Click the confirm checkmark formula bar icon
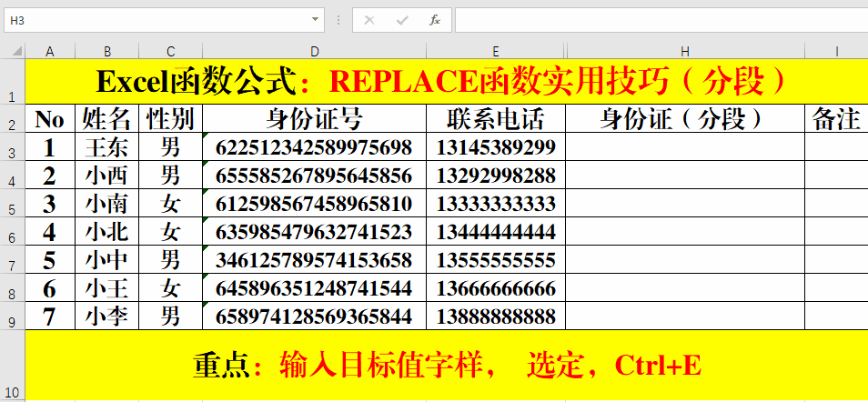Image resolution: width=868 pixels, height=402 pixels. (402, 21)
